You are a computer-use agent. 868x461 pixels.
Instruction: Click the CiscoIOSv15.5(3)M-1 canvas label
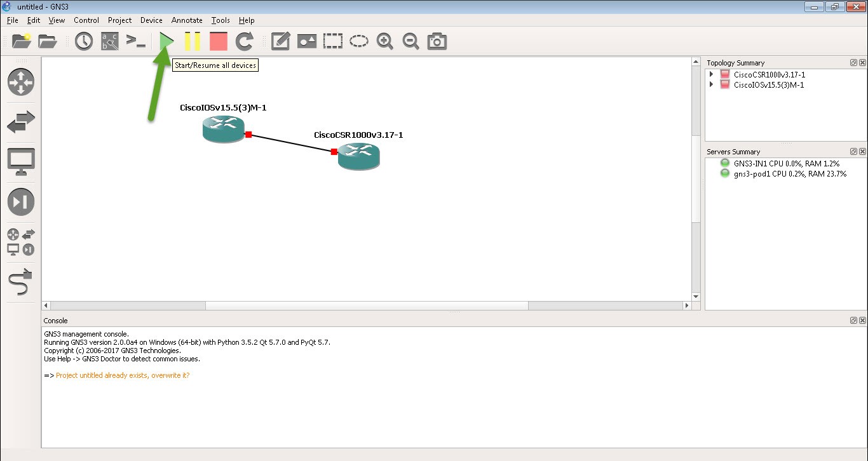[x=223, y=107]
